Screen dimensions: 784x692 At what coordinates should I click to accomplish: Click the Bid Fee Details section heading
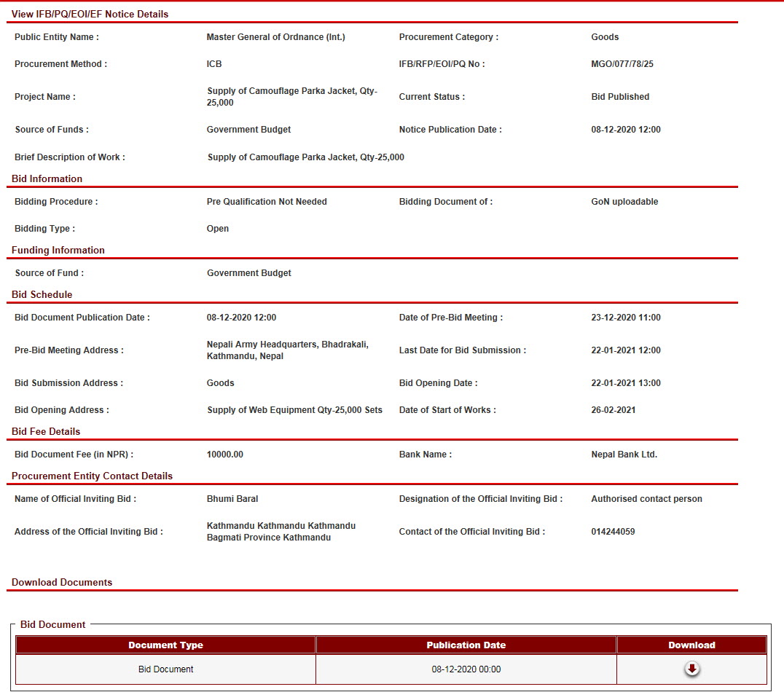pyautogui.click(x=46, y=431)
